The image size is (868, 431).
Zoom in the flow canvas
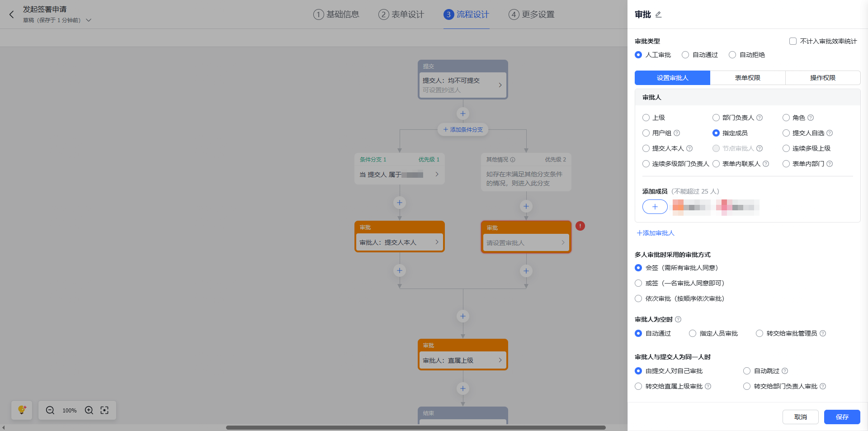[89, 410]
